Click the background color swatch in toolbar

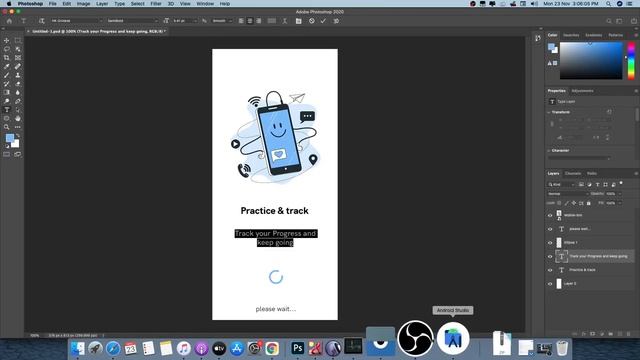(16, 144)
